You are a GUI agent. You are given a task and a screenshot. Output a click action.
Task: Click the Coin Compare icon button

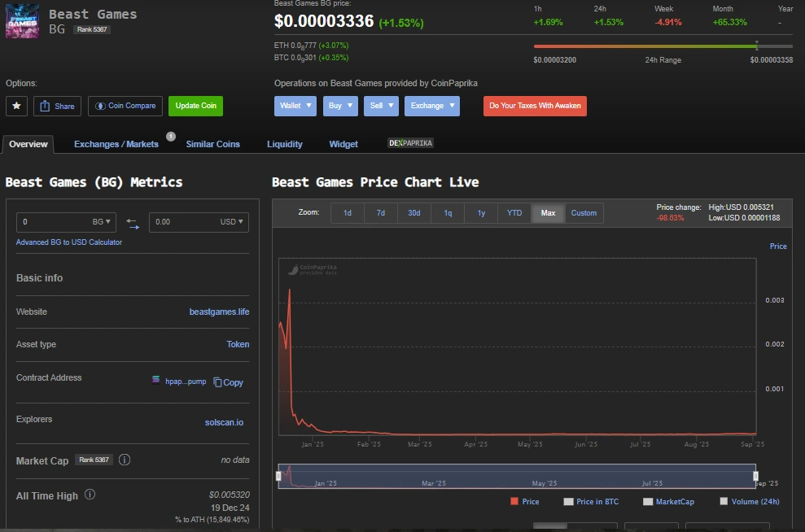(101, 106)
